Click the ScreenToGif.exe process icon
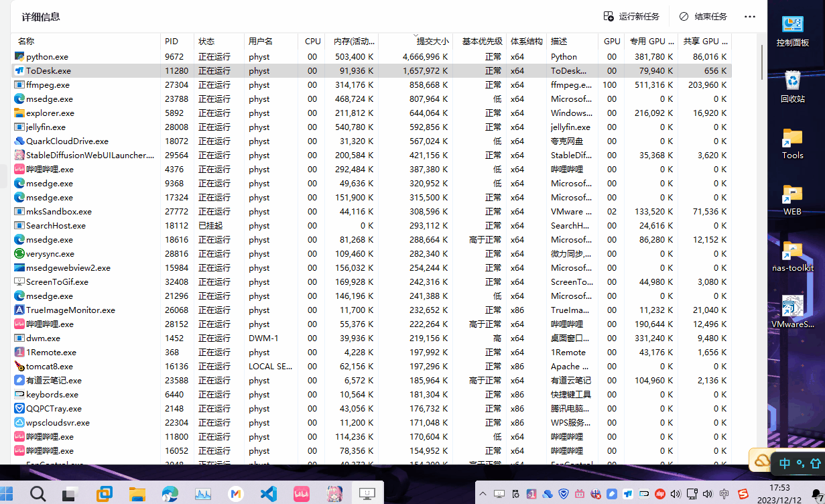This screenshot has width=825, height=504. click(19, 282)
